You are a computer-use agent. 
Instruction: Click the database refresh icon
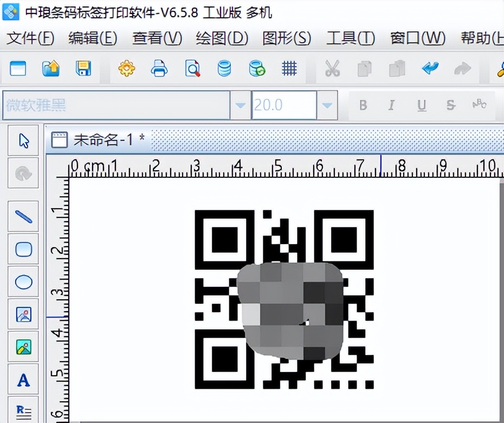[x=257, y=68]
